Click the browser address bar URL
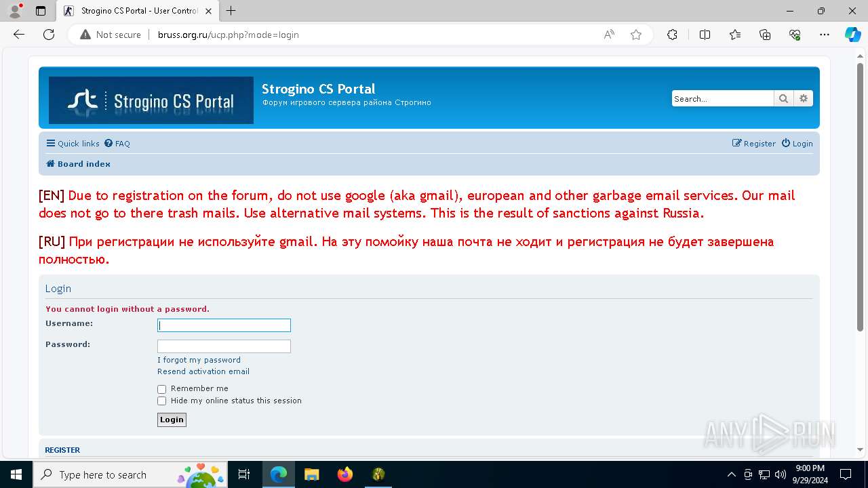Image resolution: width=868 pixels, height=488 pixels. [x=229, y=35]
